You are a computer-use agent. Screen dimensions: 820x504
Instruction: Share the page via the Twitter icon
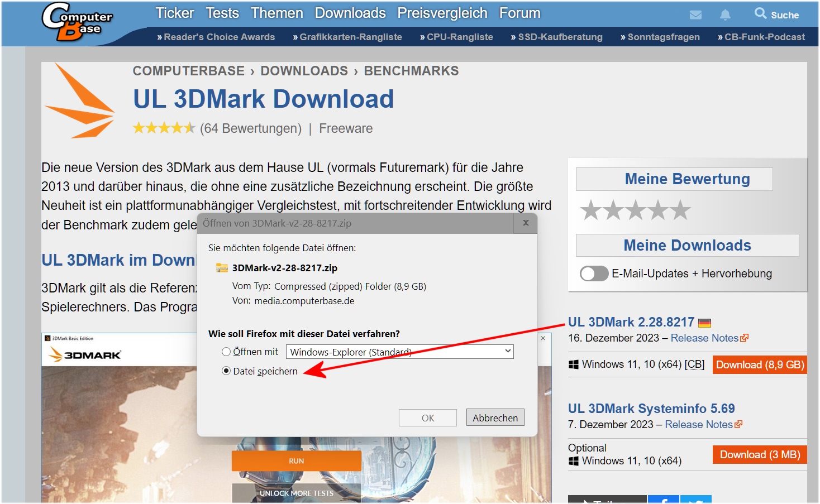point(696,500)
